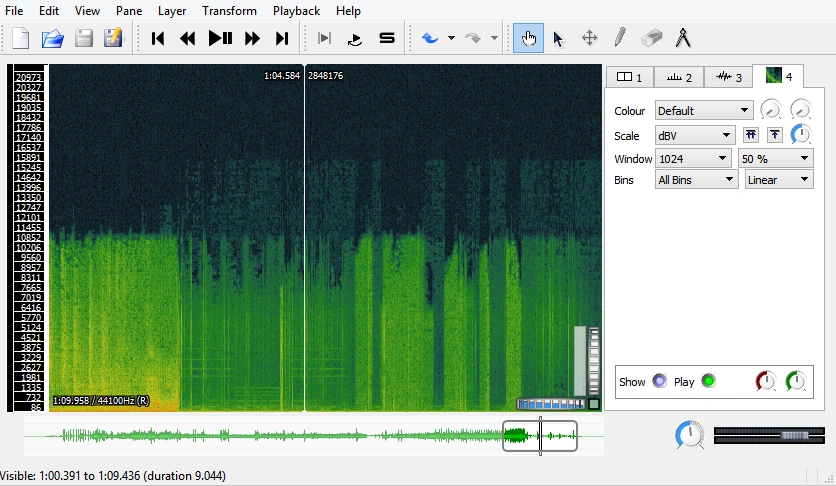Rewind to the start
The height and width of the screenshot is (486, 836).
coord(158,39)
